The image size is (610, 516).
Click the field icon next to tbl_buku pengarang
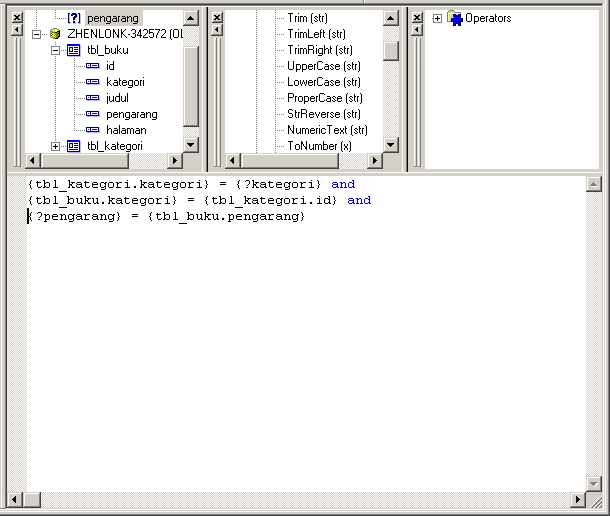(x=93, y=114)
